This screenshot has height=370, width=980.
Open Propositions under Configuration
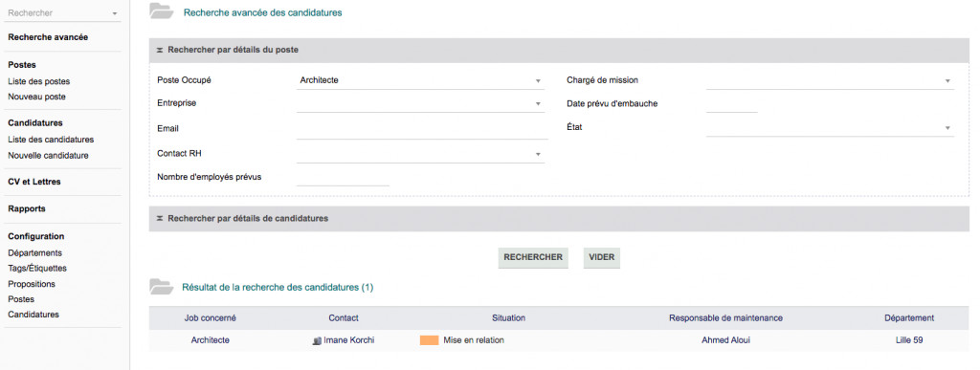32,284
